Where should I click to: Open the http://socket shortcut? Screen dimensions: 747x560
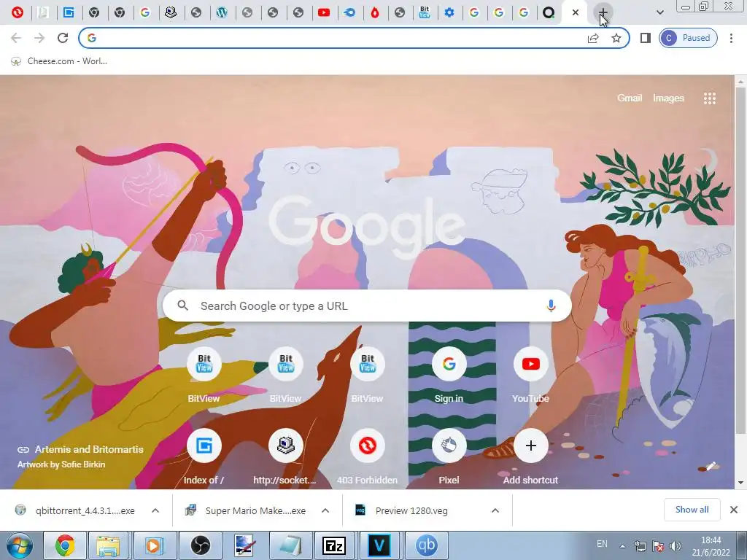pyautogui.click(x=285, y=457)
